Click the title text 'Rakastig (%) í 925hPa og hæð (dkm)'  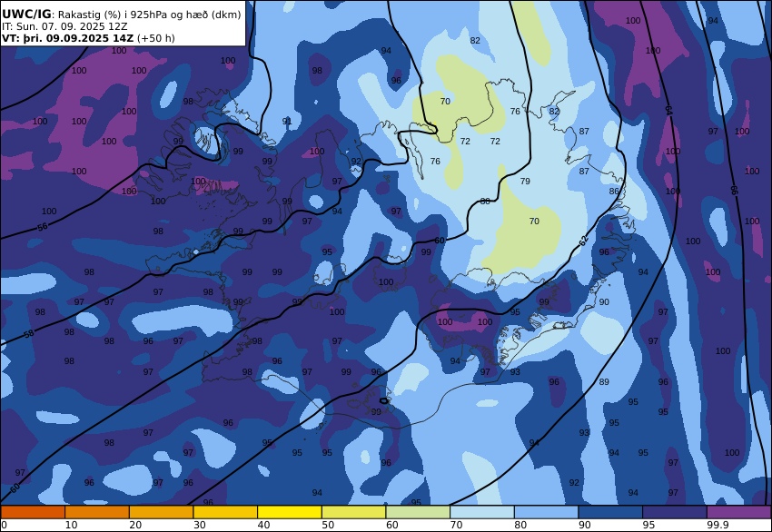pyautogui.click(x=150, y=15)
